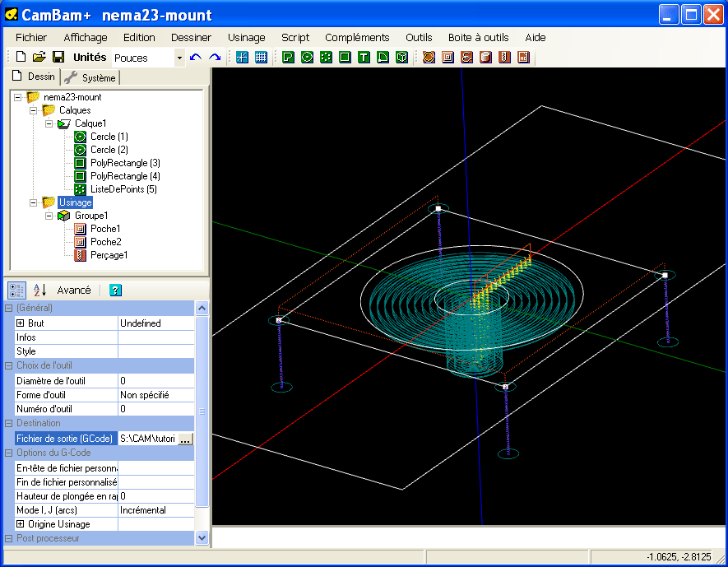Undo the last action with the left arrow
This screenshot has height=567, width=728.
(196, 57)
